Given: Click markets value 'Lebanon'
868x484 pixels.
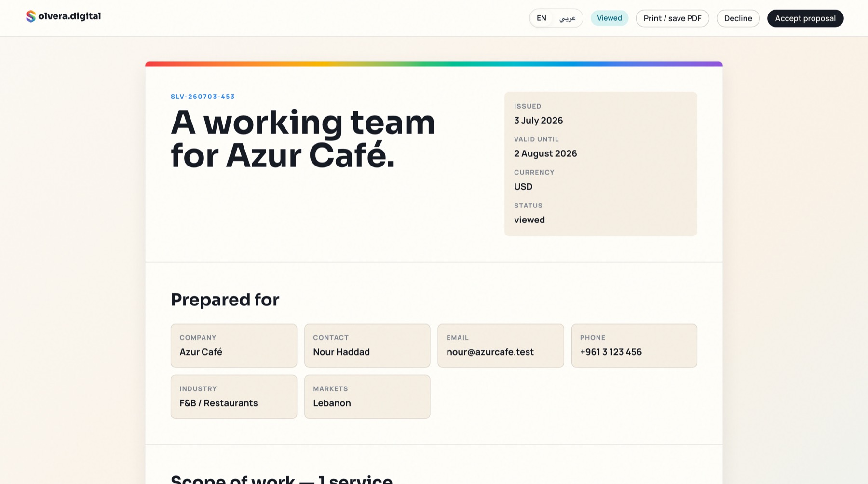Looking at the screenshot, I should pos(332,403).
